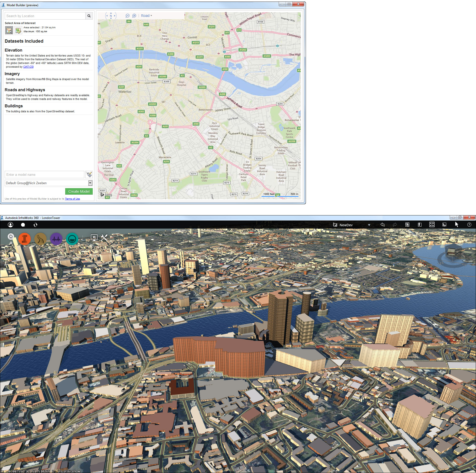Click the search magnifier in Model Builder
Screen dimensions: 476x473
click(x=89, y=16)
